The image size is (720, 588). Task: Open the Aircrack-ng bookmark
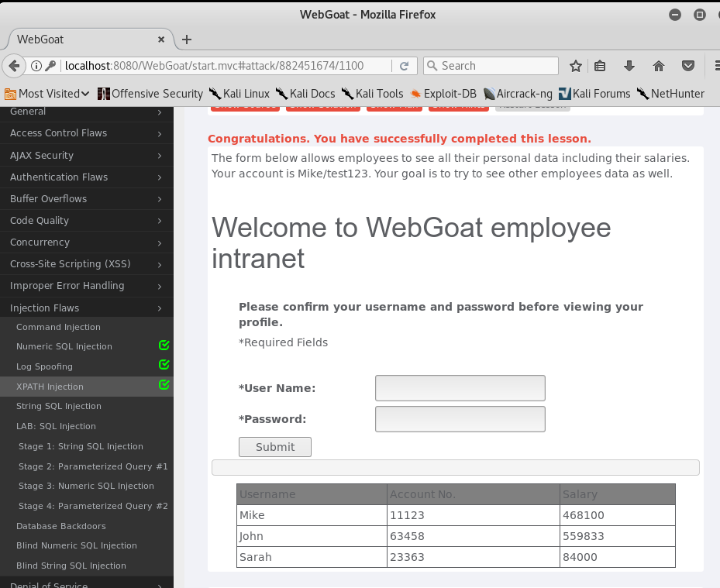coord(518,94)
